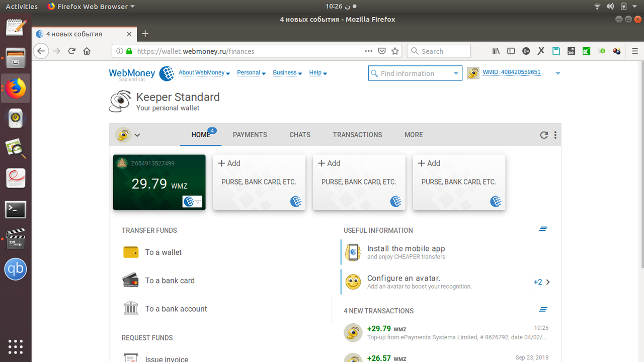Open New Transactions list menu icon

[x=543, y=310]
